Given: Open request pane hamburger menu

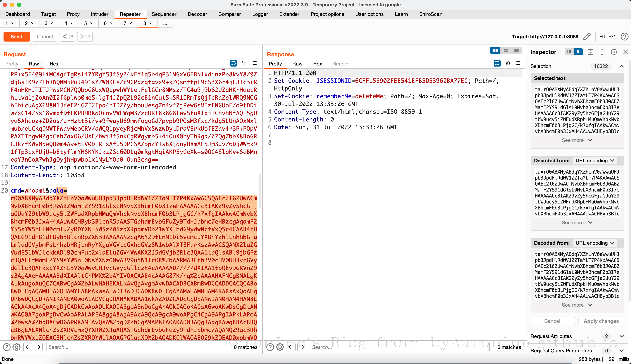Looking at the screenshot, I should 255,63.
